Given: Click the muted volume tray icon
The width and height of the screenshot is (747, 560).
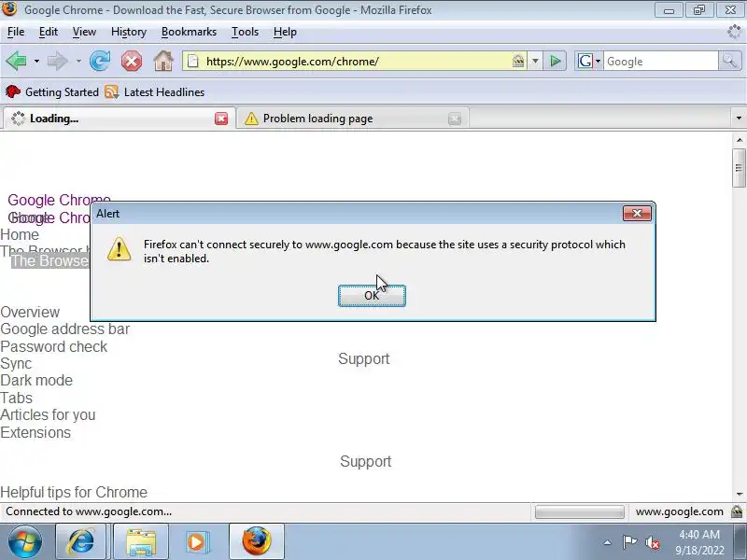Looking at the screenshot, I should click(x=652, y=542).
